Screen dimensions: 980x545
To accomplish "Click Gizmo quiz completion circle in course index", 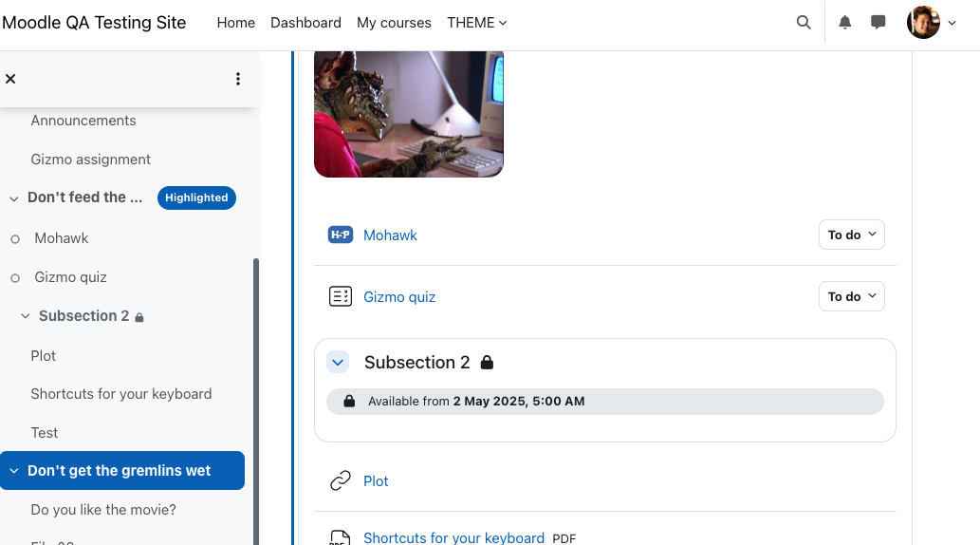I will (x=15, y=278).
